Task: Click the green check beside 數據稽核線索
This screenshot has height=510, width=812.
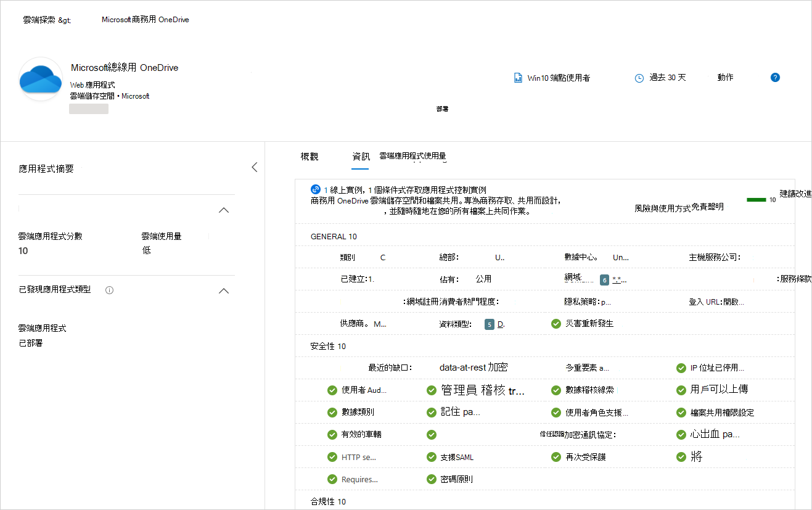Action: (556, 390)
